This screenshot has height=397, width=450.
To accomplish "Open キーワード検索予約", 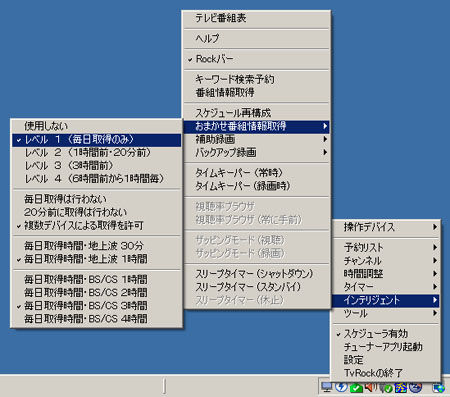I will pos(256,79).
